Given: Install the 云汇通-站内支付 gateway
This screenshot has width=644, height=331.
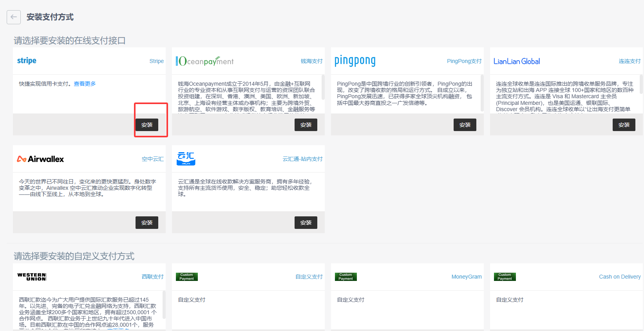Looking at the screenshot, I should (x=306, y=223).
